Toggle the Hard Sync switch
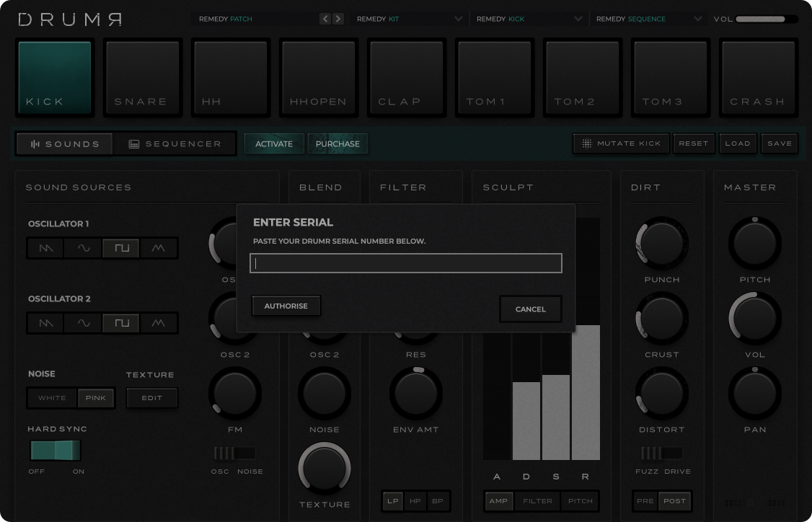 (56, 451)
